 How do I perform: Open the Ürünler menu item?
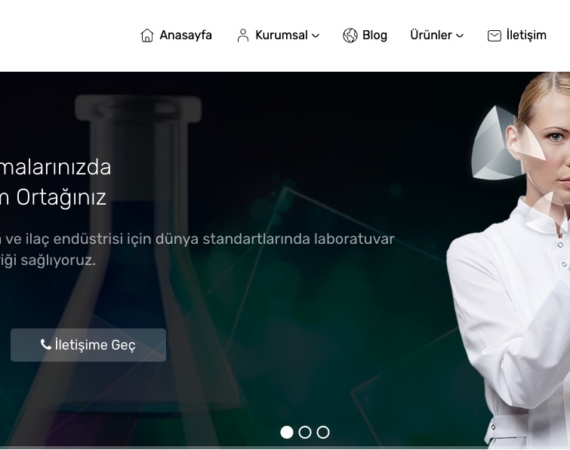click(431, 35)
